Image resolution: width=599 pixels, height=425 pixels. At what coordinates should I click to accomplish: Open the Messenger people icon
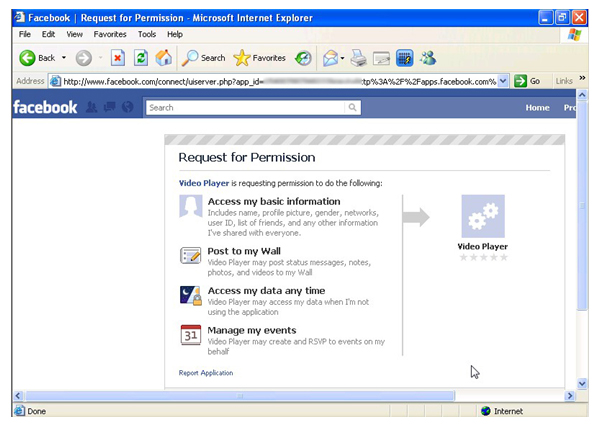[x=428, y=58]
